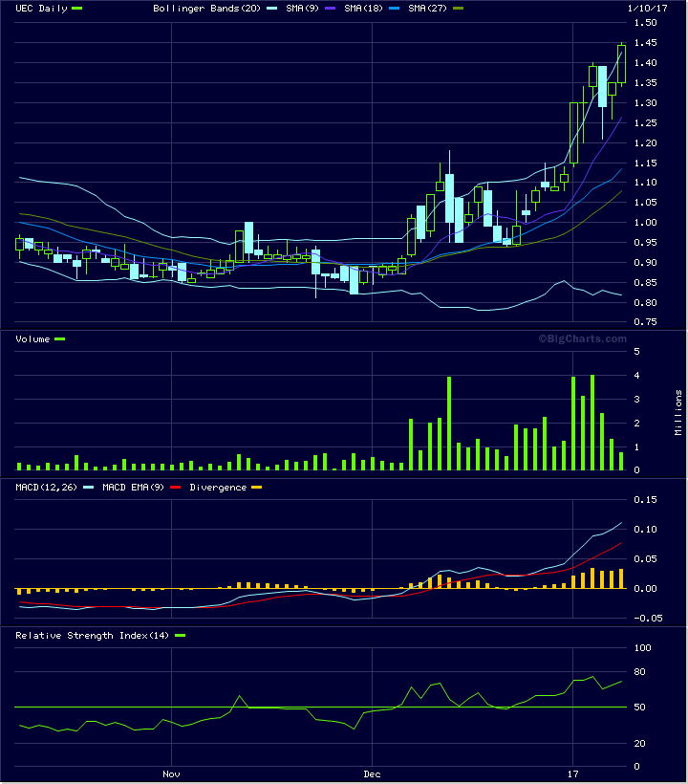Click the 17 year axis label

[x=572, y=774]
